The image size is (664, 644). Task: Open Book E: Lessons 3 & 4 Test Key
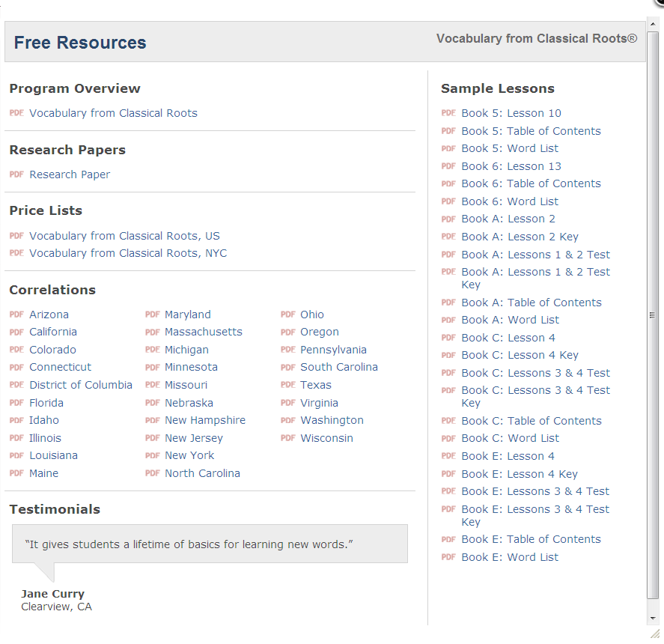535,515
